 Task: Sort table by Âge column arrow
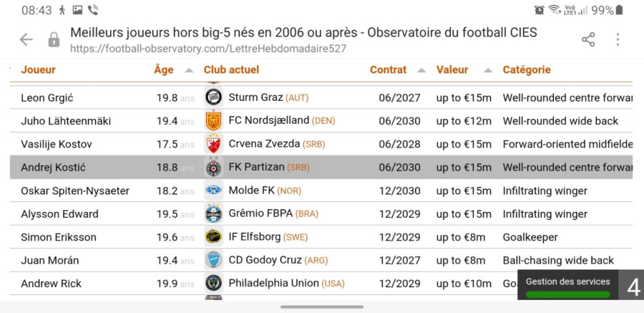tap(189, 70)
